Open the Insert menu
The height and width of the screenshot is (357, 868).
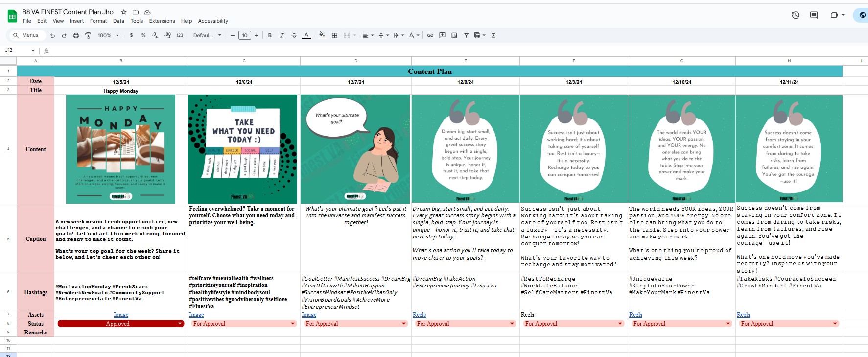[77, 21]
